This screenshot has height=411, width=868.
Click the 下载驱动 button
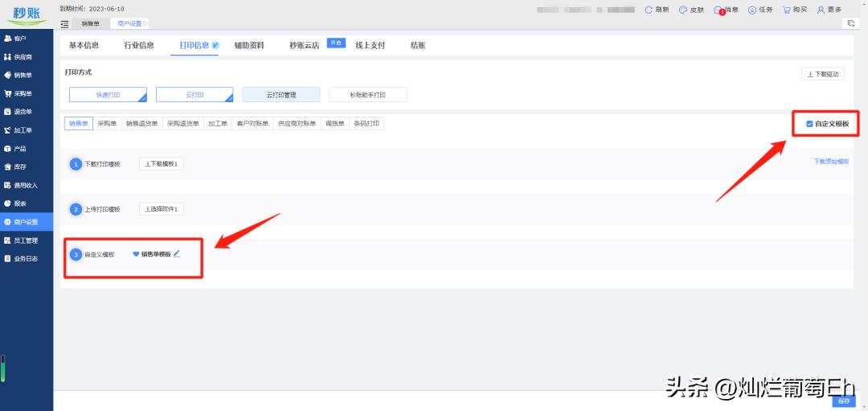822,74
